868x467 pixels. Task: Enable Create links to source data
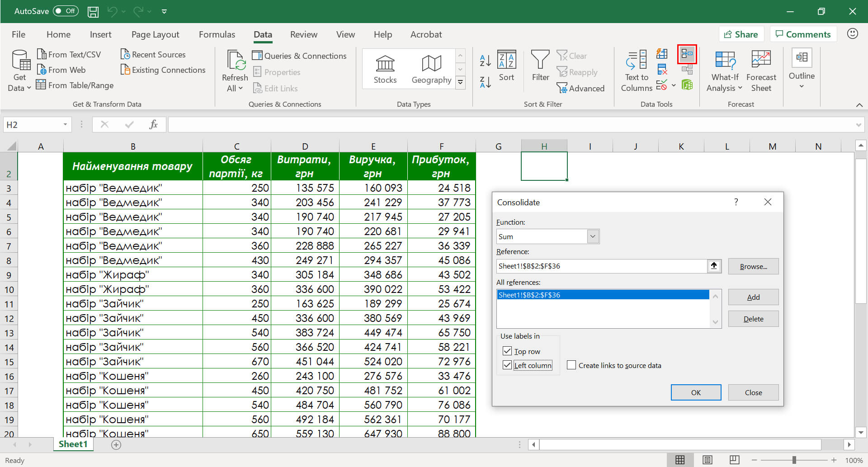(x=571, y=365)
